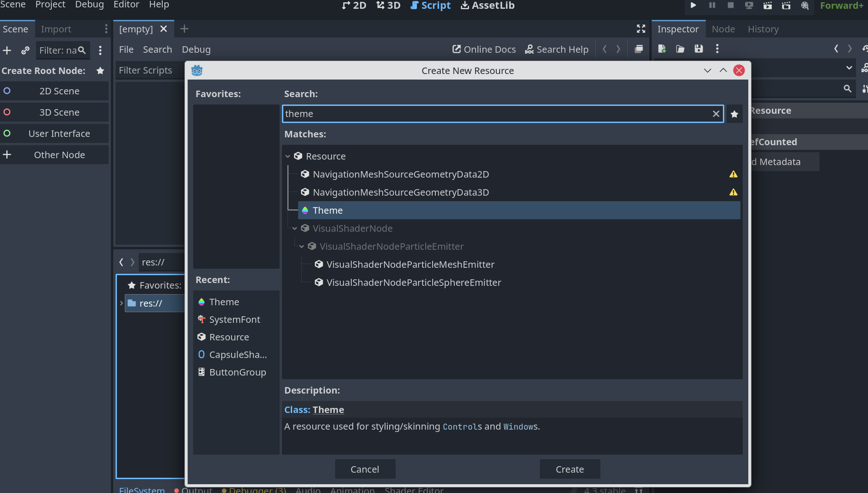Pick SystemFont from the Recent list
This screenshot has height=493, width=868.
236,320
